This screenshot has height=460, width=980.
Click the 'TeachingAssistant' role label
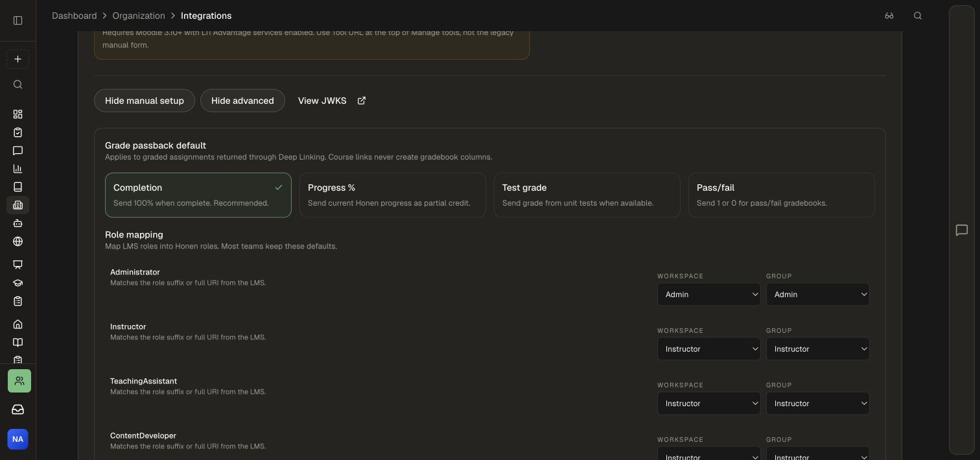click(143, 381)
